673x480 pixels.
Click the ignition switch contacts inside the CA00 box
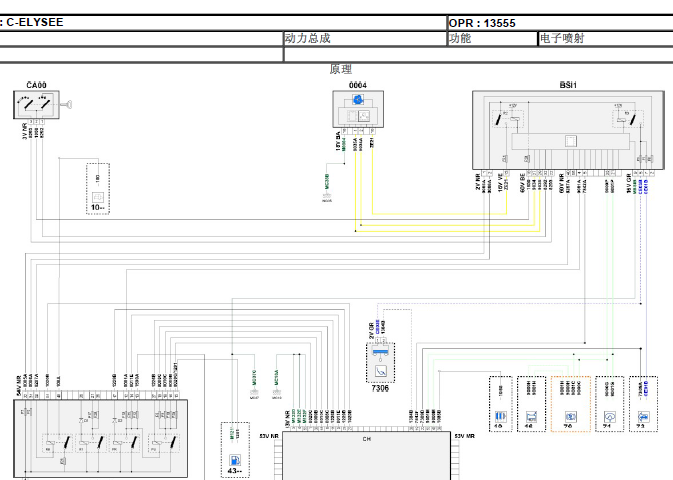(36, 103)
